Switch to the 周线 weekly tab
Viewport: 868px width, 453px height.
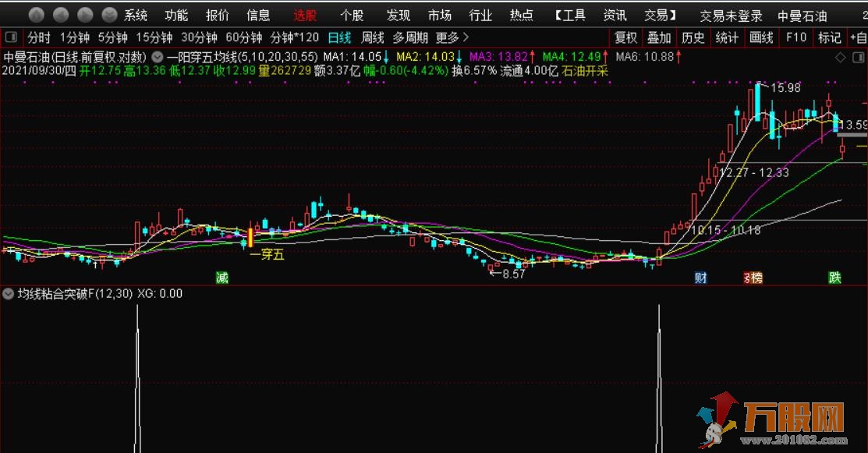click(373, 37)
